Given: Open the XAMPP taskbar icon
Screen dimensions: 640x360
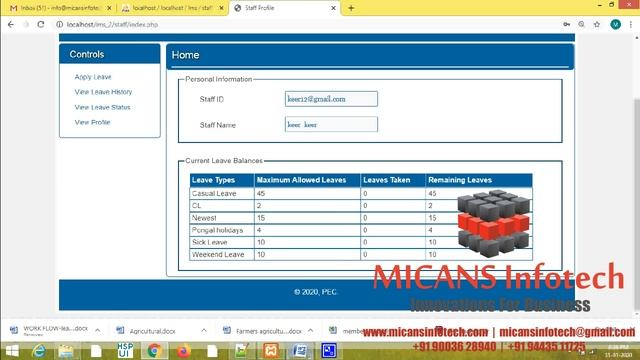Looking at the screenshot, I should coord(271,351).
